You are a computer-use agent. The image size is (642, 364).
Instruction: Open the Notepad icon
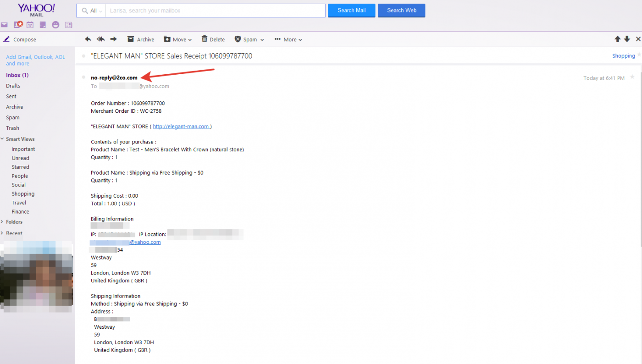point(43,25)
